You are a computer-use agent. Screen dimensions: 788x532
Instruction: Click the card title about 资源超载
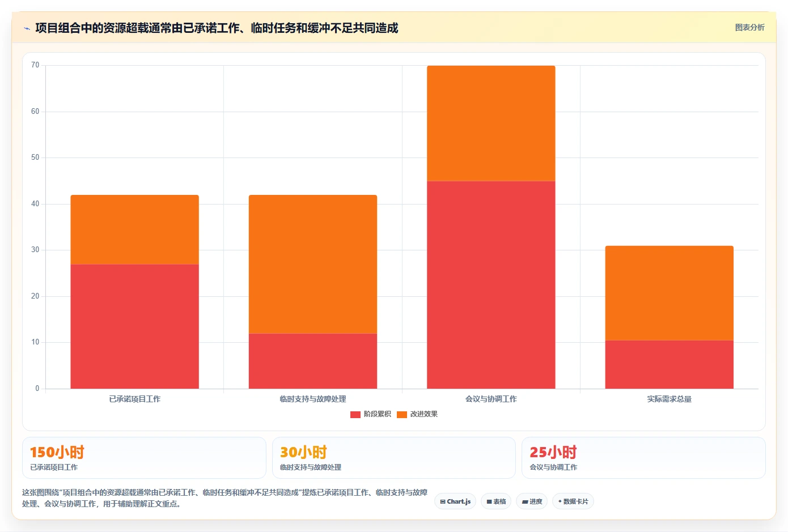pyautogui.click(x=217, y=28)
